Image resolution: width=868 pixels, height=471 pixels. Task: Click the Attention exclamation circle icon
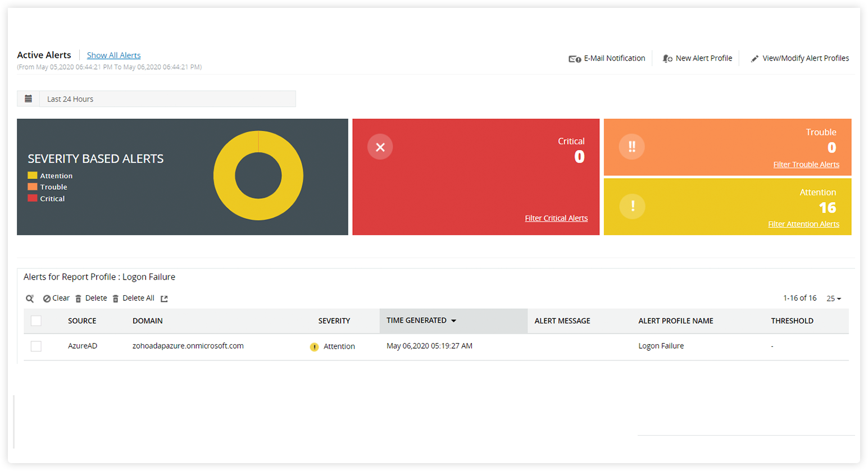[632, 206]
